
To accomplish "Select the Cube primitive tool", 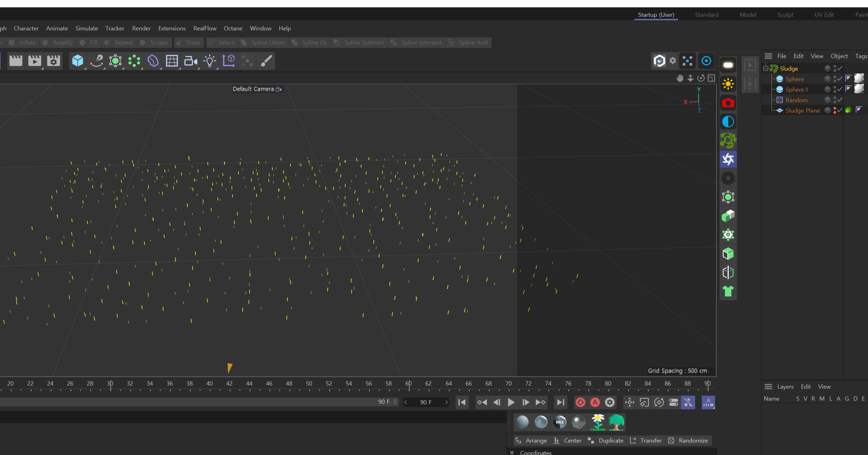I will 78,61.
